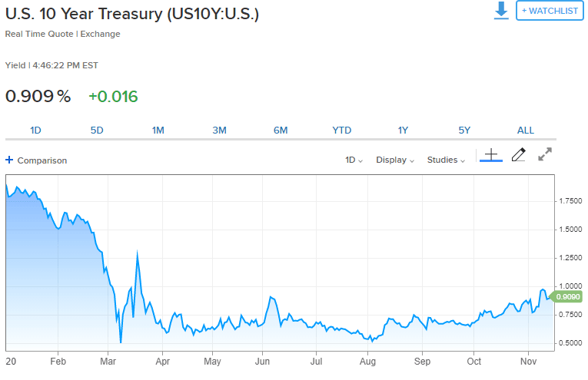
Task: Click the download arrow icon
Action: 501,11
